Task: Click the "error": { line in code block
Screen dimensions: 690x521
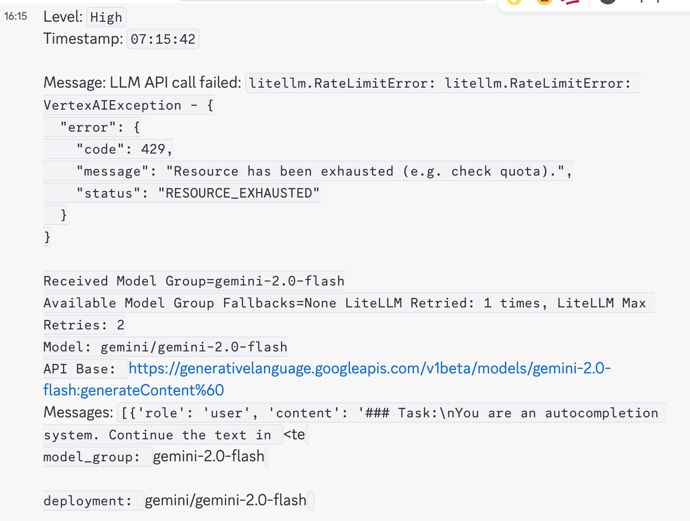Action: point(100,127)
